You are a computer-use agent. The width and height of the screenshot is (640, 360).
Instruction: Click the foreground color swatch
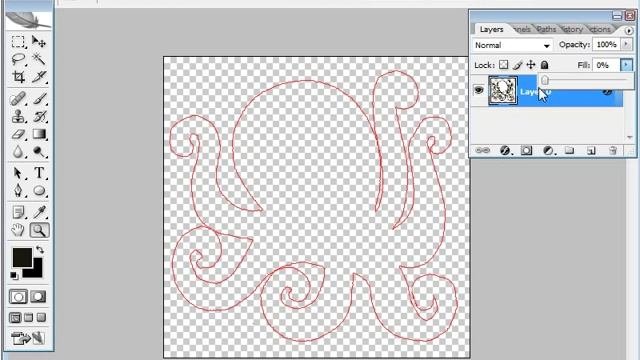pyautogui.click(x=22, y=257)
